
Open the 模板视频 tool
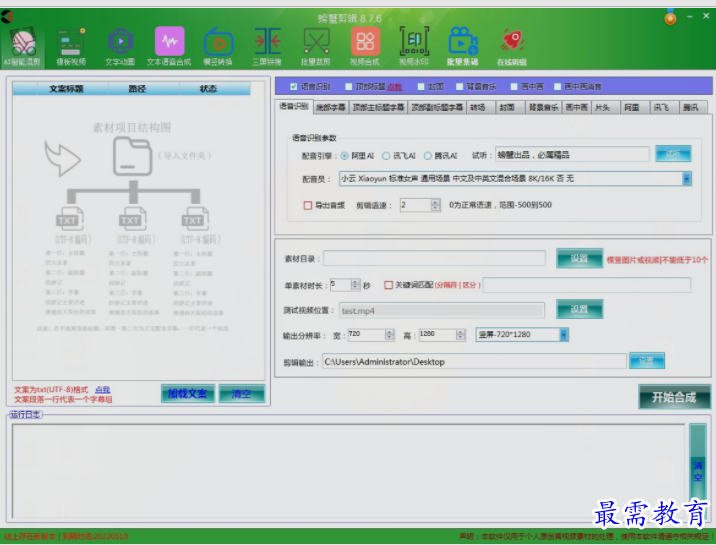[71, 47]
